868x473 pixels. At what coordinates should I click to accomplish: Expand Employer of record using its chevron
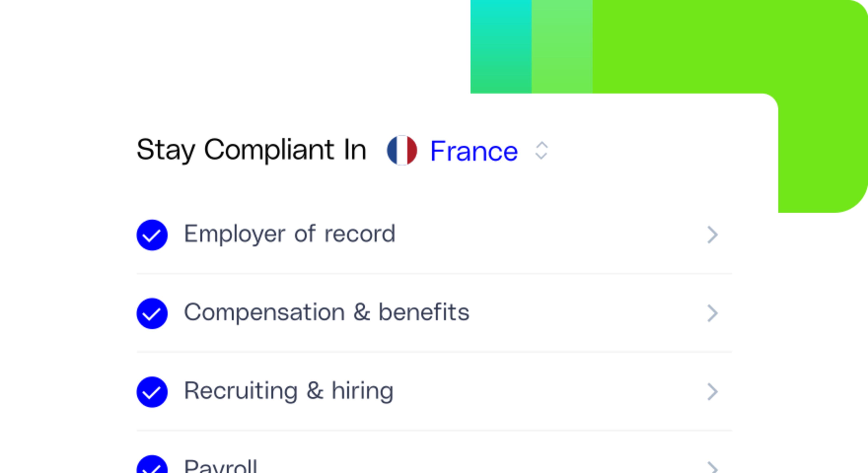coord(712,235)
